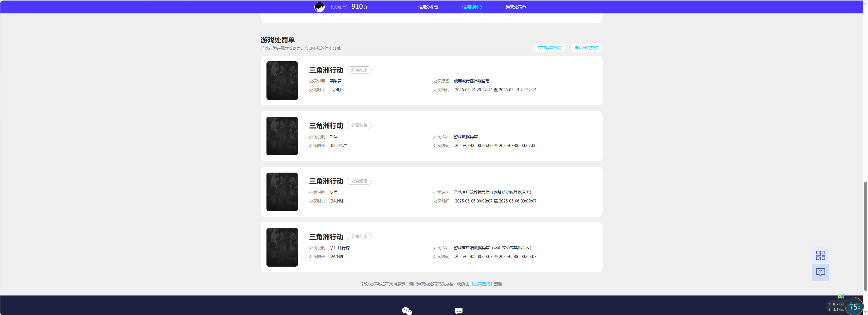Click the 申请处罚减免 button
This screenshot has width=868, height=315.
587,48
